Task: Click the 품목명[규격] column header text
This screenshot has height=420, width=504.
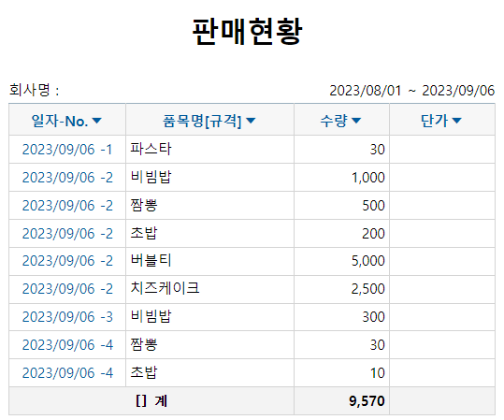Action: click(202, 121)
